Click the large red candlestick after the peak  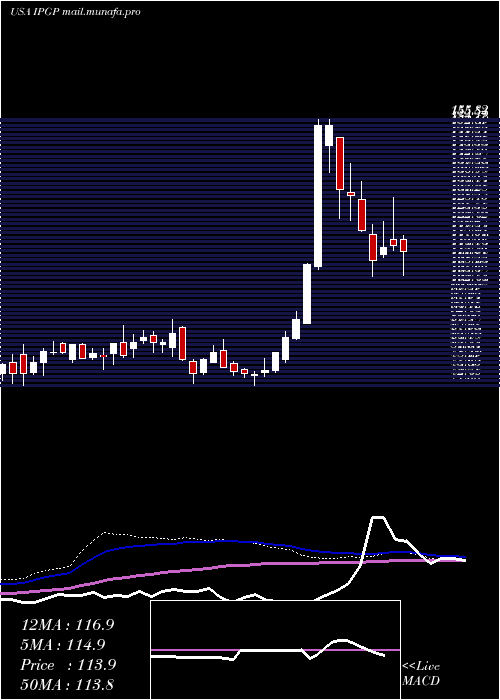[340, 163]
